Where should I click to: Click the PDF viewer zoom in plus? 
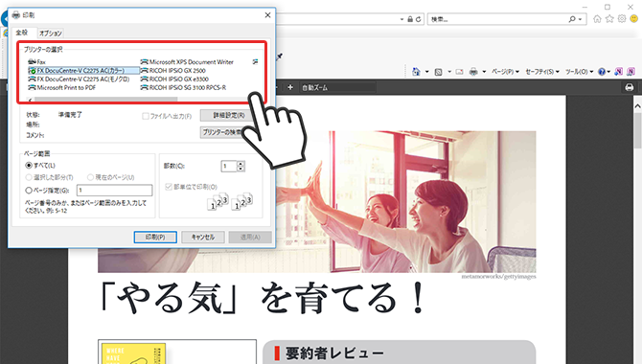(290, 87)
